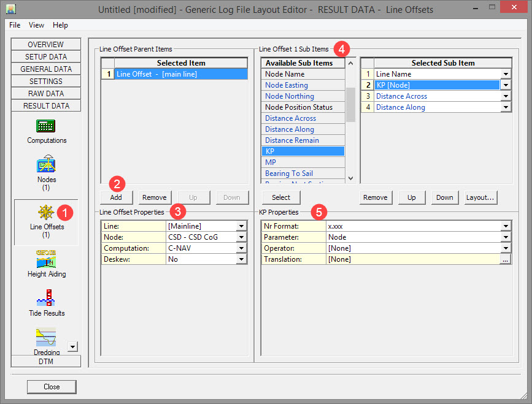The width and height of the screenshot is (532, 404).
Task: Click the Add button for parent items
Action: 116,197
